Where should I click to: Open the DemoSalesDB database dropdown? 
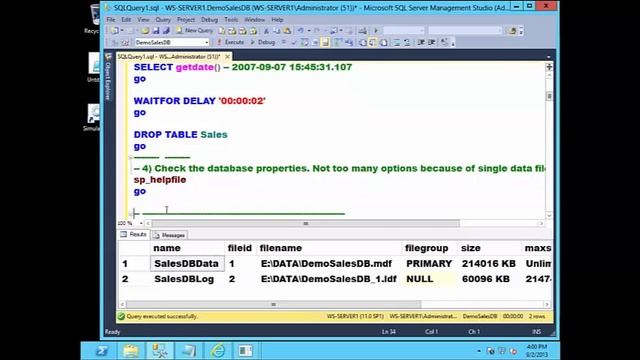point(207,42)
